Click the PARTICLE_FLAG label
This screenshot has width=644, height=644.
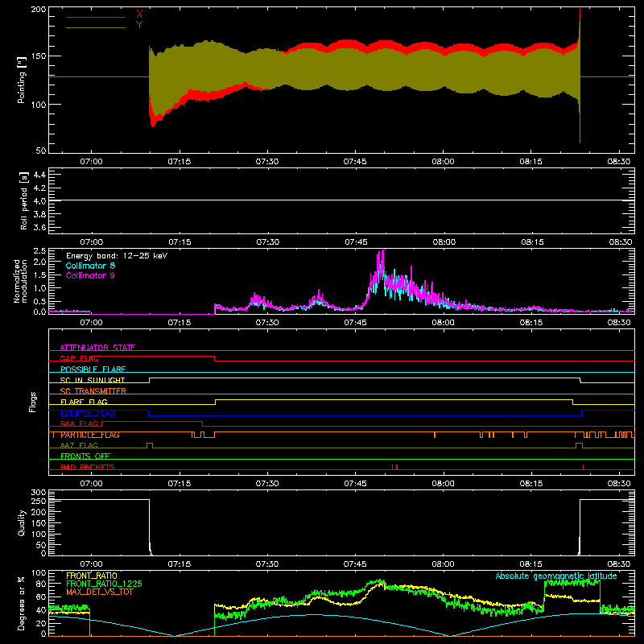90,435
